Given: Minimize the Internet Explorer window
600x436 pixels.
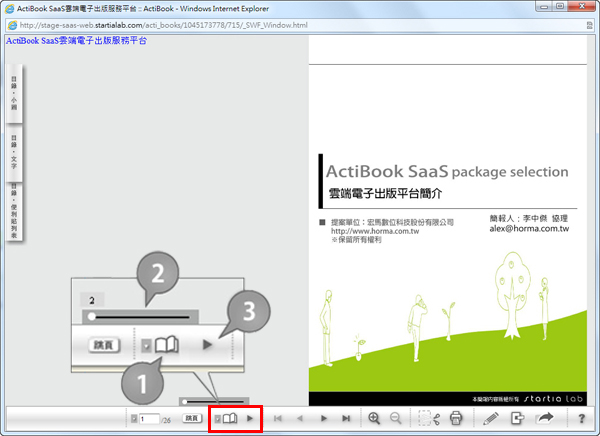Looking at the screenshot, I should point(544,7).
